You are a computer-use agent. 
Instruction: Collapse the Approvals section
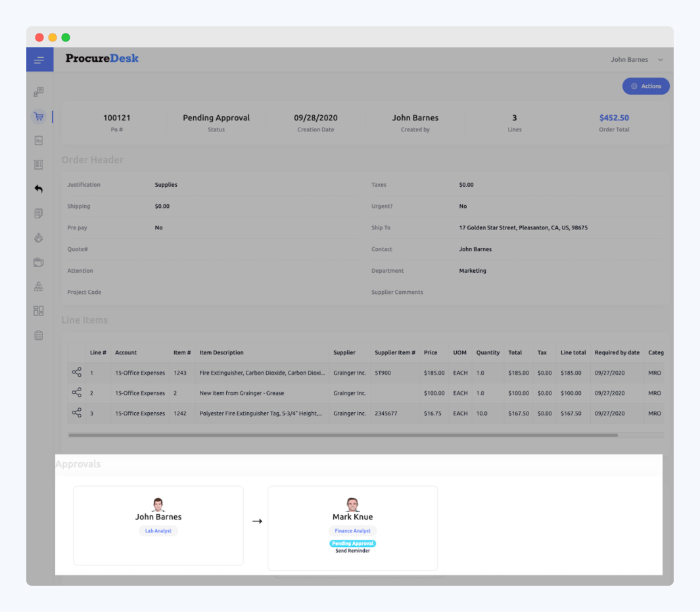(x=79, y=463)
